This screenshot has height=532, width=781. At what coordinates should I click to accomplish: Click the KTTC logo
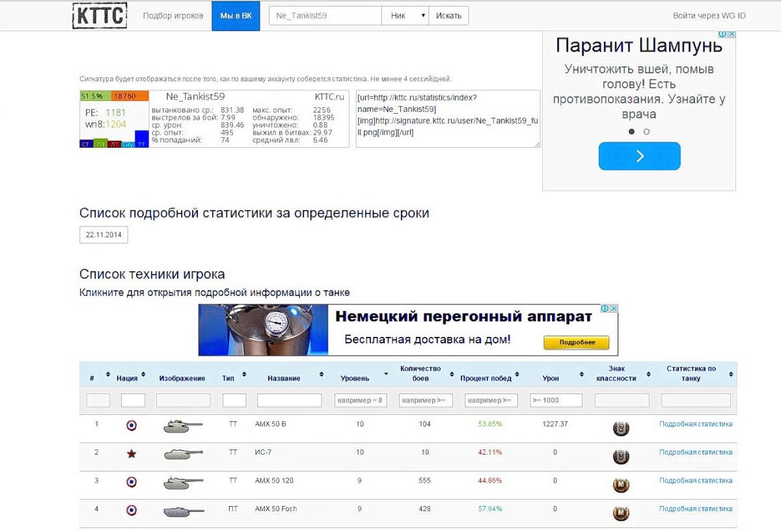pos(100,16)
